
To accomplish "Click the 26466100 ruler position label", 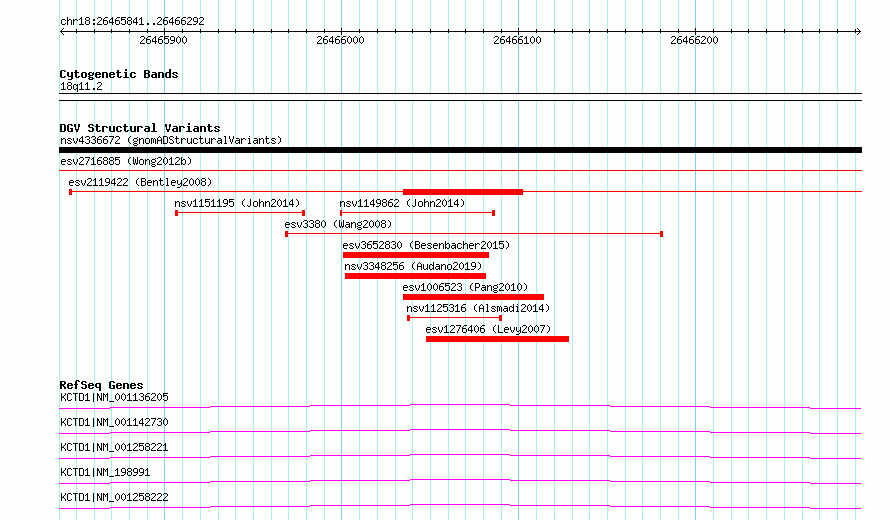I will (x=517, y=40).
